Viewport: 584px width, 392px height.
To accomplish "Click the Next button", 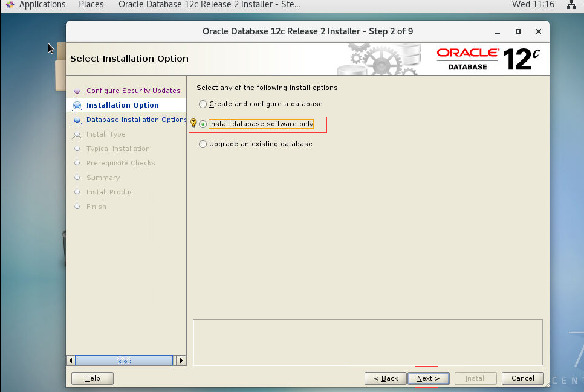I will coord(428,378).
